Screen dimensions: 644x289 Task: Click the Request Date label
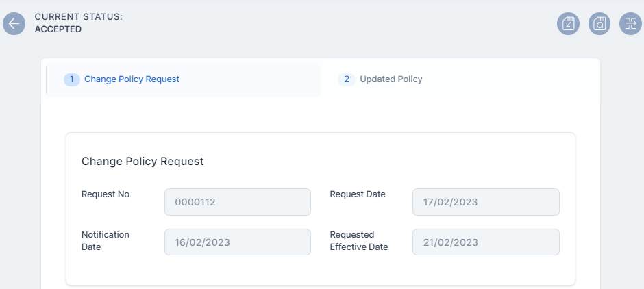[x=358, y=194]
